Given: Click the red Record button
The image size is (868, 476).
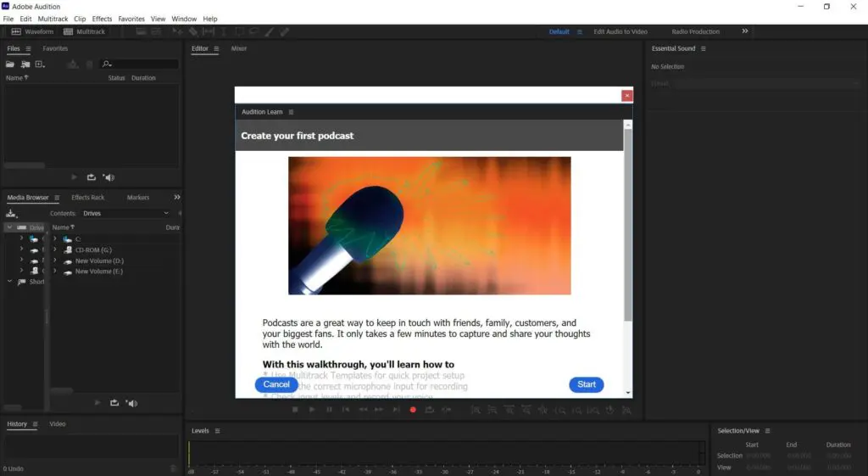Looking at the screenshot, I should (413, 410).
